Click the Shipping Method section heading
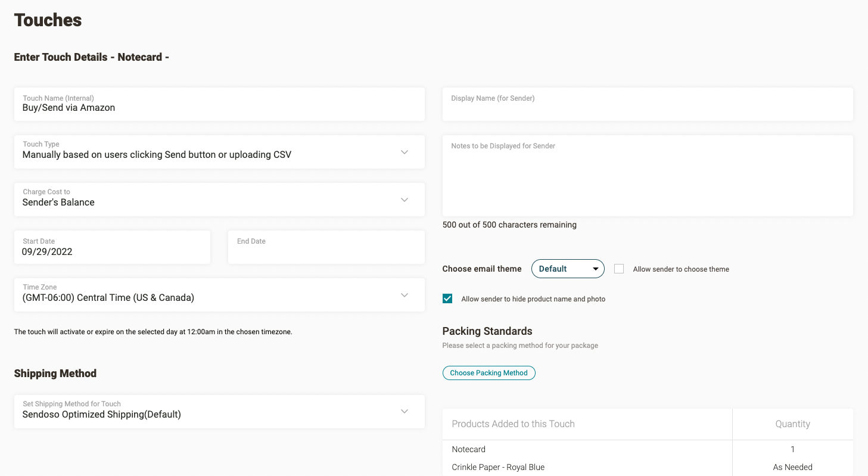868x476 pixels. [55, 374]
